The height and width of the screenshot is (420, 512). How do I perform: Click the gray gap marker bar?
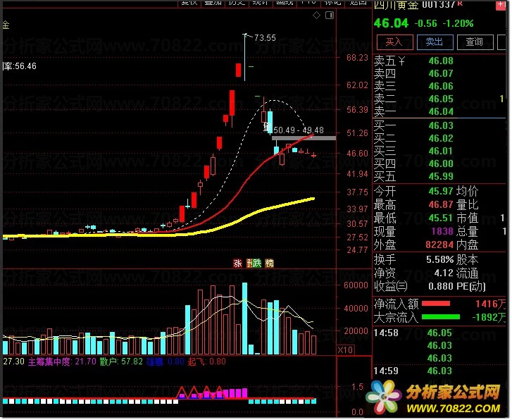(304, 138)
